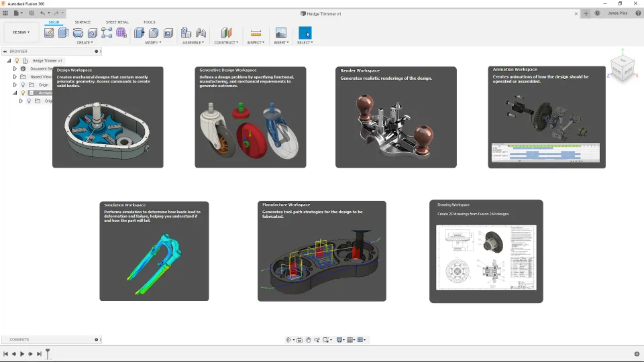Click the Orbit navigation icon
Viewport: 644px width, 362px height.
[288, 340]
